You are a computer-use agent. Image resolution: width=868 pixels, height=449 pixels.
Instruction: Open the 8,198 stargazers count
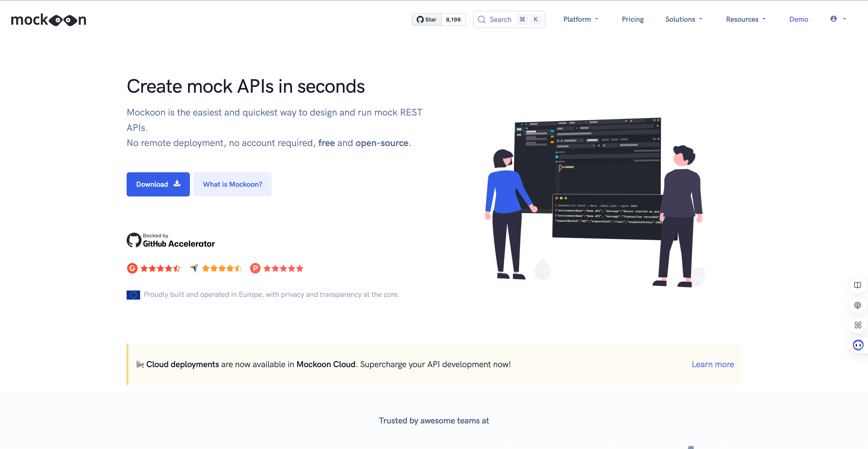pos(453,19)
